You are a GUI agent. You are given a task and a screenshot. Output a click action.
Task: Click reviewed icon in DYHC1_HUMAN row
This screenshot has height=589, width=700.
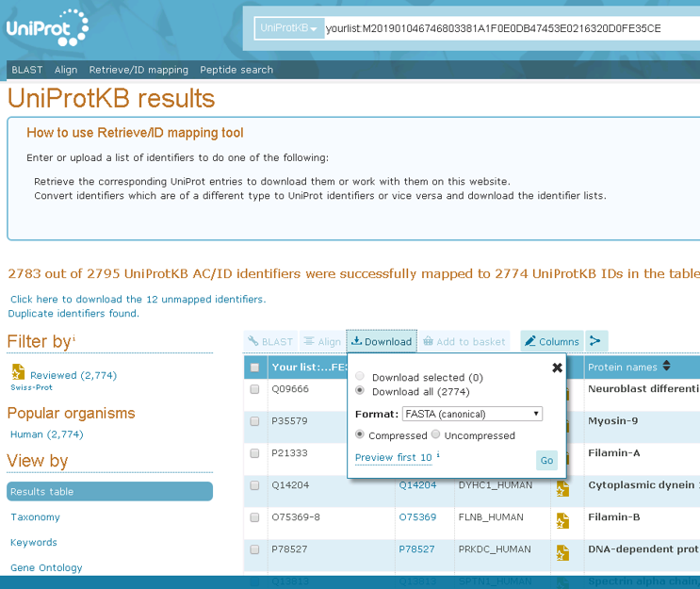click(x=562, y=488)
